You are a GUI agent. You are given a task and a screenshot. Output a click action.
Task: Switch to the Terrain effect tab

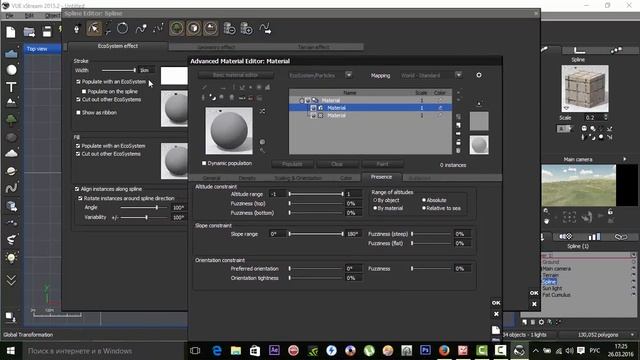click(x=314, y=47)
